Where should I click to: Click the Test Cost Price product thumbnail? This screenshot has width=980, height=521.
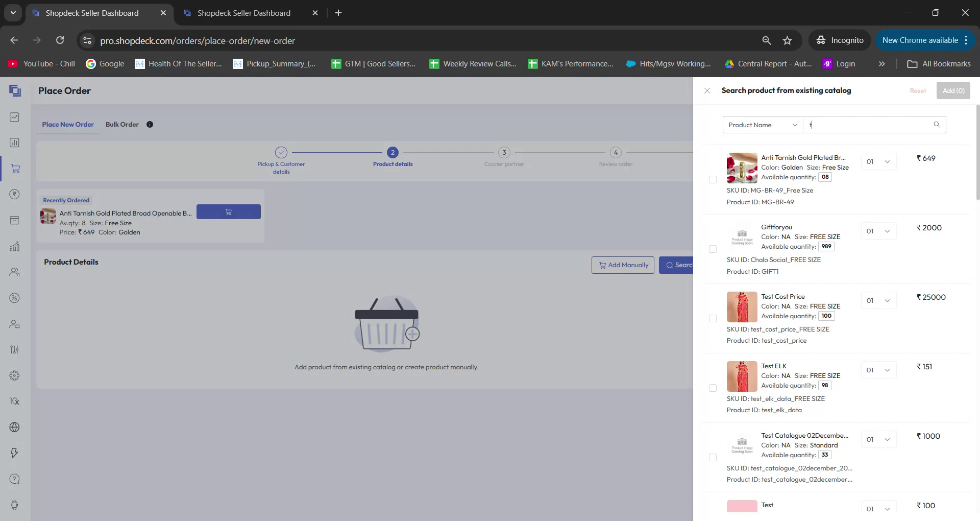[742, 306]
